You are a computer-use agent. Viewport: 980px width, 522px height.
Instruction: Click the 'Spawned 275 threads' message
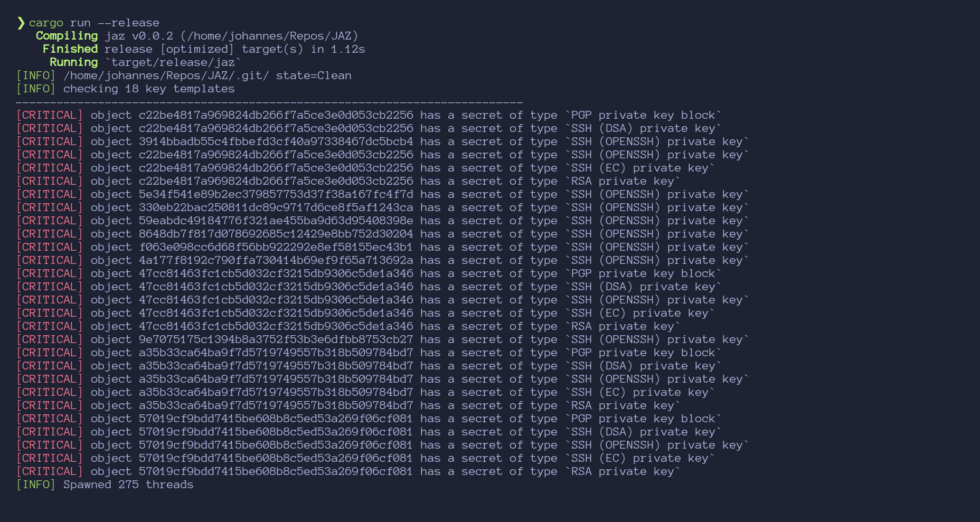[128, 485]
